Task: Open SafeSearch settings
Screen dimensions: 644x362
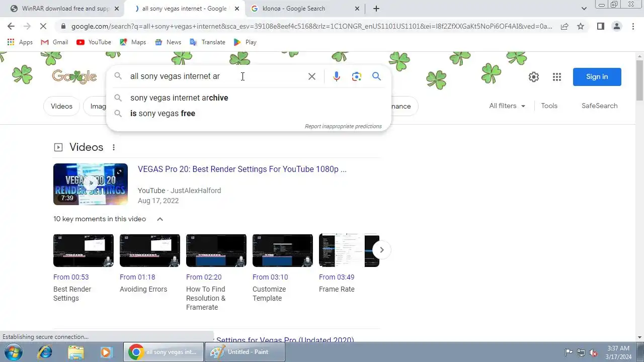Action: pyautogui.click(x=599, y=106)
